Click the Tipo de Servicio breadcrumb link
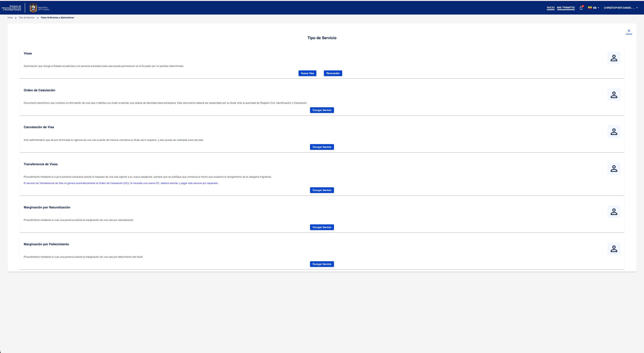644x353 pixels. coord(27,18)
